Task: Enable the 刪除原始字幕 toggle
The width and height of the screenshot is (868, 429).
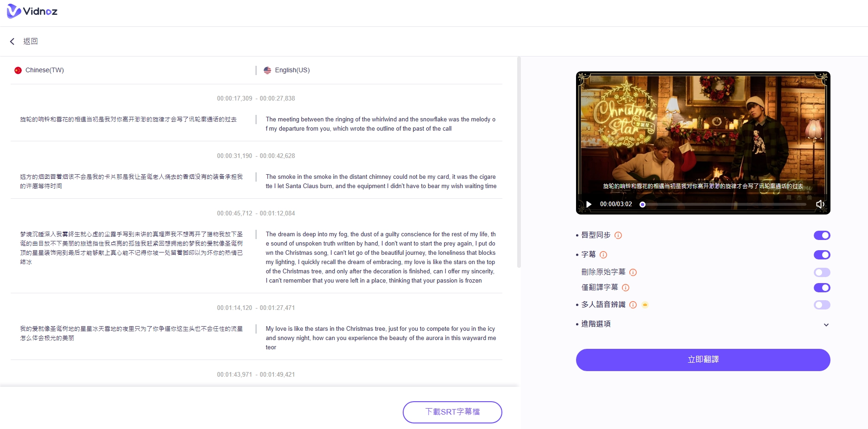Action: tap(822, 272)
